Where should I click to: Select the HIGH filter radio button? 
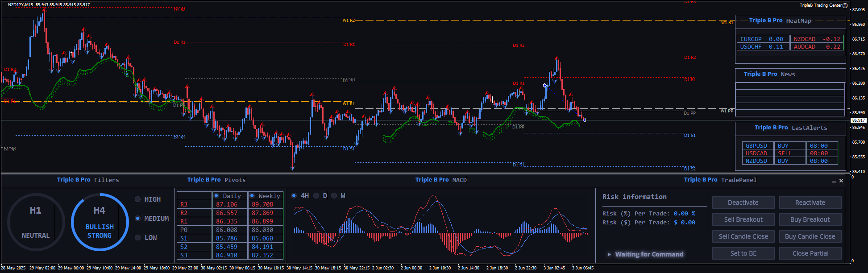click(x=138, y=199)
